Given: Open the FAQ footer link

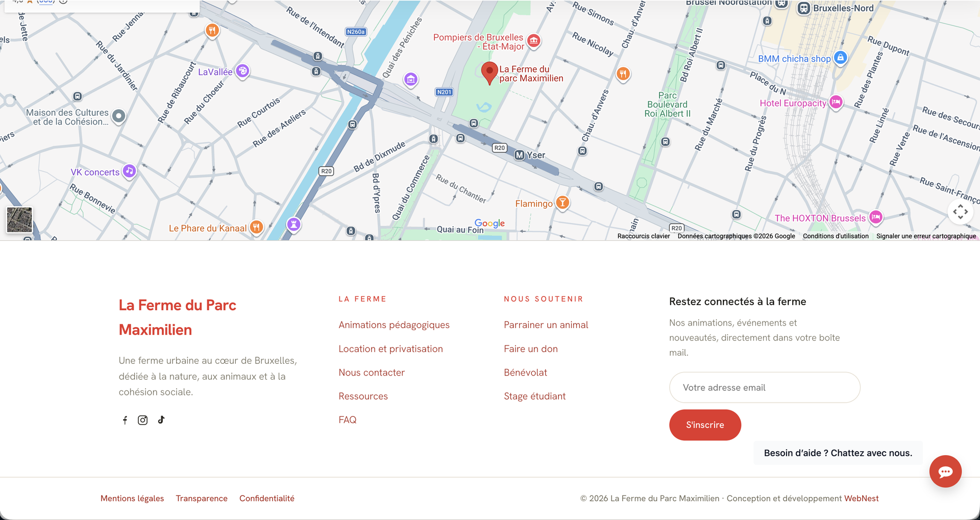Looking at the screenshot, I should 348,420.
